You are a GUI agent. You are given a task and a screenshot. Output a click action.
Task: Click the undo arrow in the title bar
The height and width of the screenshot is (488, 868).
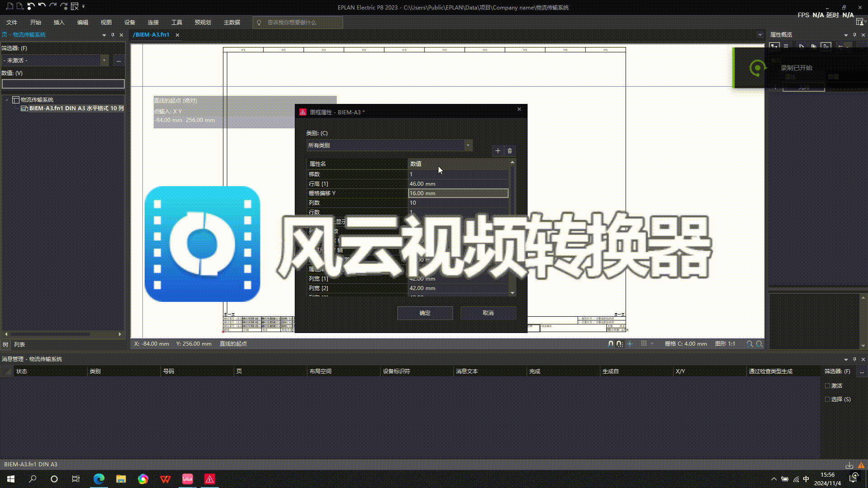pos(42,6)
